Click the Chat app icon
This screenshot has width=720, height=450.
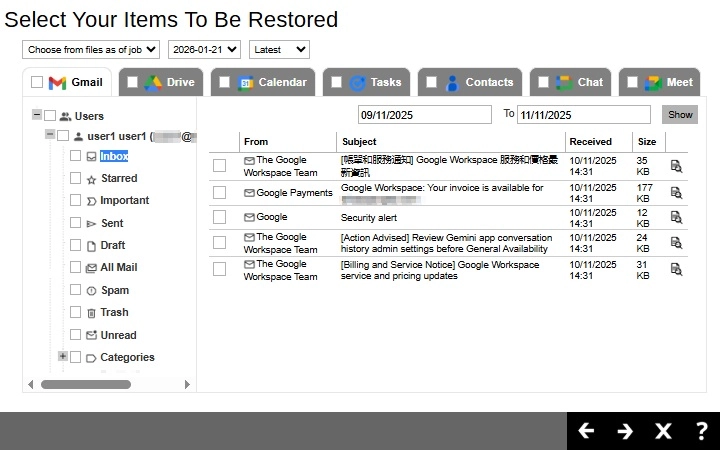[x=563, y=83]
